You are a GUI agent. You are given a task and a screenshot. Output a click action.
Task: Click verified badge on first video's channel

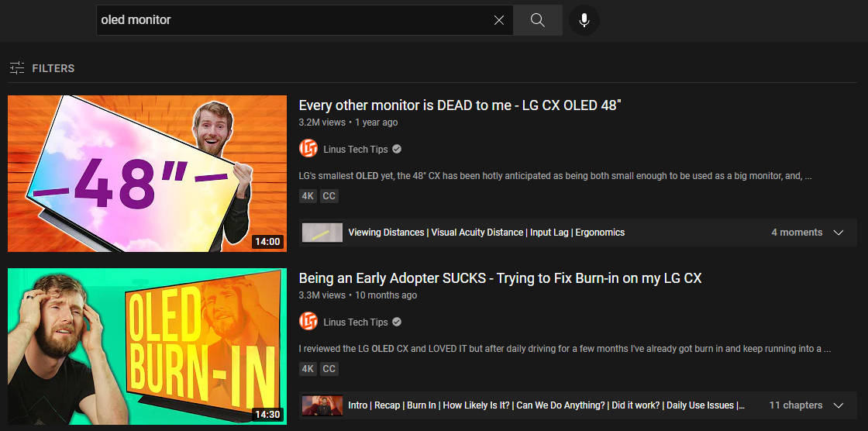(x=397, y=149)
